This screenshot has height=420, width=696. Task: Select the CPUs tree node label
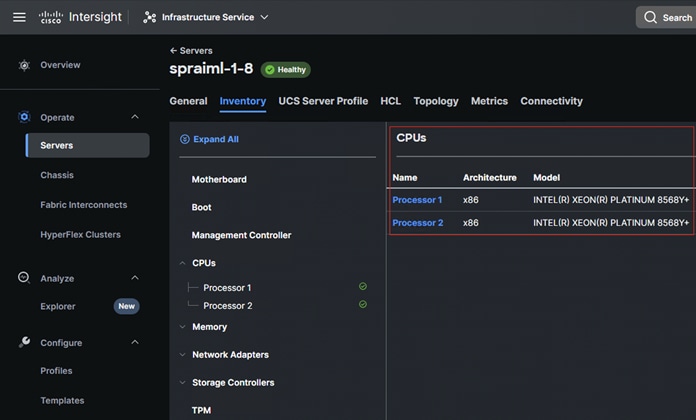pyautogui.click(x=204, y=263)
